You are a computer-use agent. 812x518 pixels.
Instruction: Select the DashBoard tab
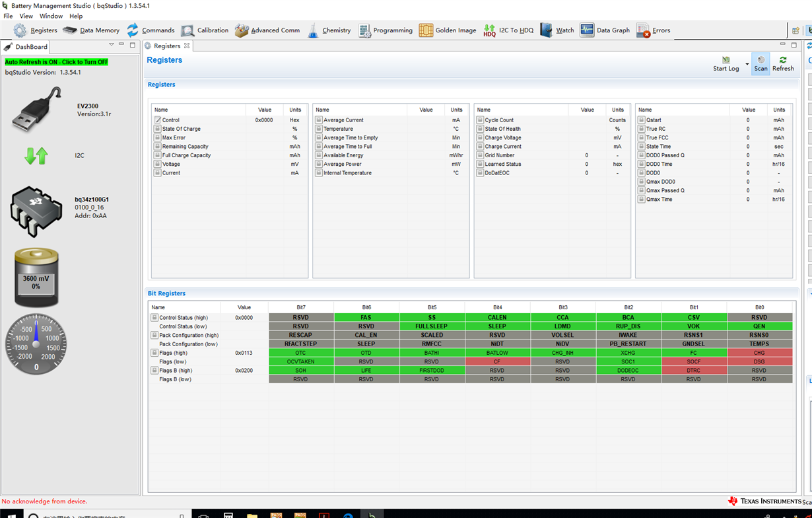pyautogui.click(x=26, y=47)
